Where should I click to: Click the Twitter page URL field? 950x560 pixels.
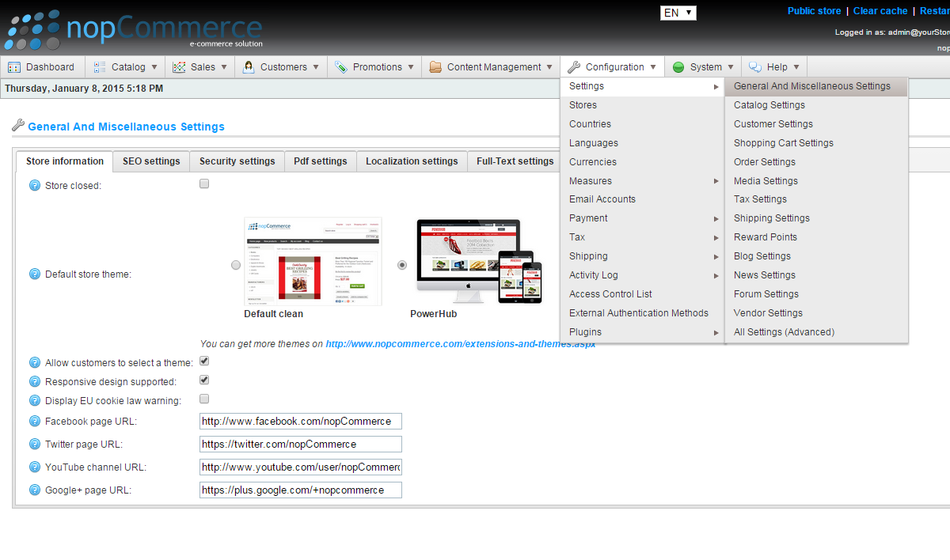coord(301,445)
